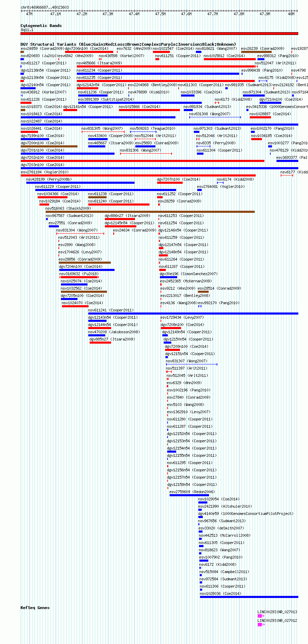Select variant nsv428199 (Perry2008b)

tap(49, 179)
